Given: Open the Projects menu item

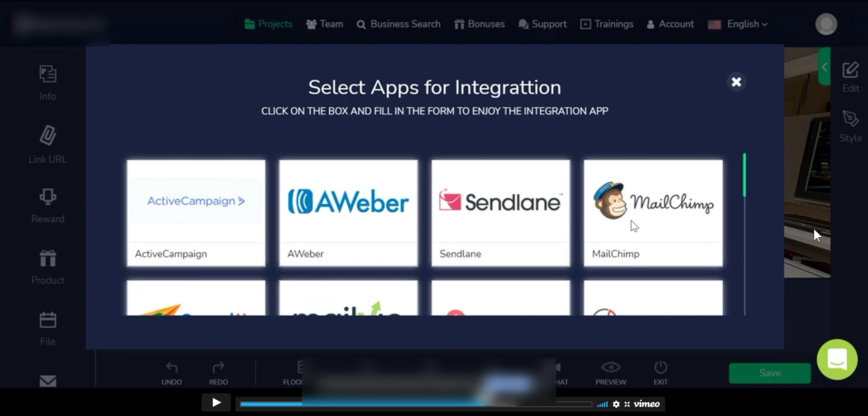Looking at the screenshot, I should [x=269, y=24].
